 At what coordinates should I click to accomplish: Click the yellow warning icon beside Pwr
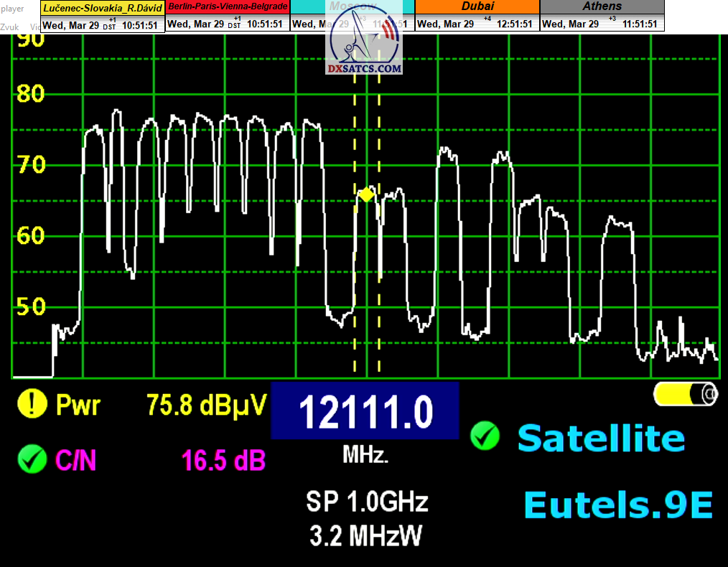32,404
